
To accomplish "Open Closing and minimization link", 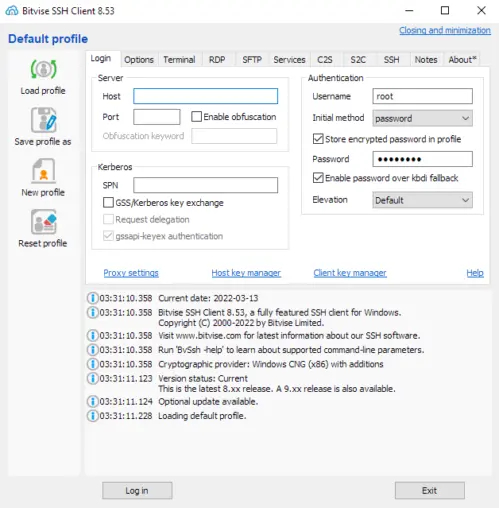I will pos(445,30).
